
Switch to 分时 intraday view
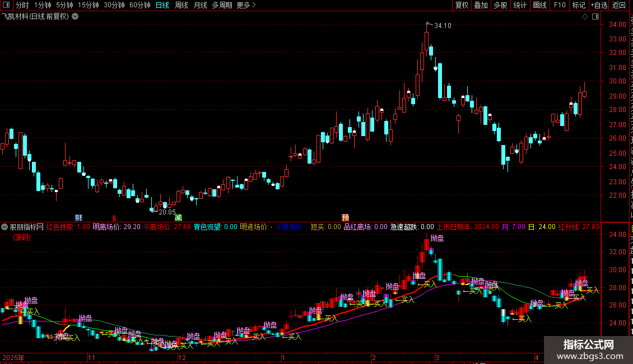point(22,5)
